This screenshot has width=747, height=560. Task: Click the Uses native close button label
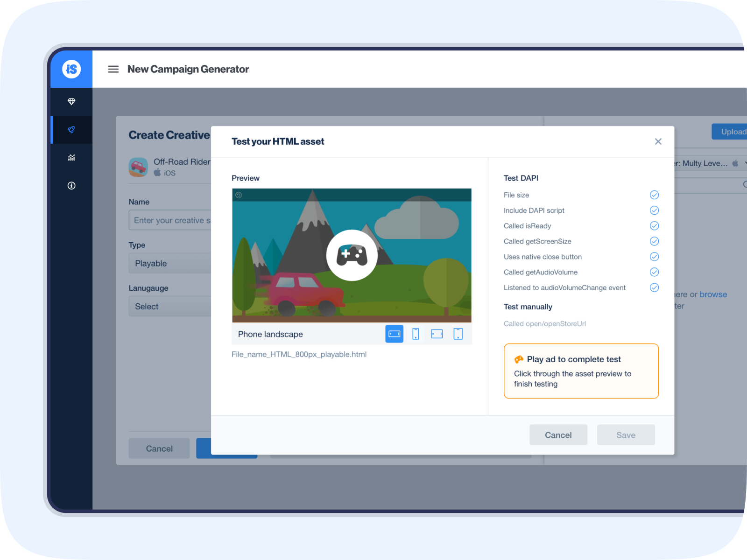coord(543,257)
